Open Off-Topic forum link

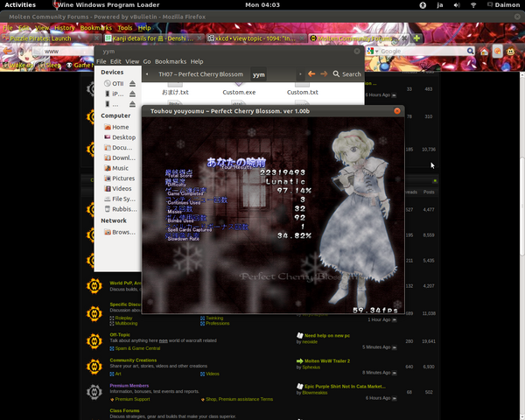click(x=120, y=334)
